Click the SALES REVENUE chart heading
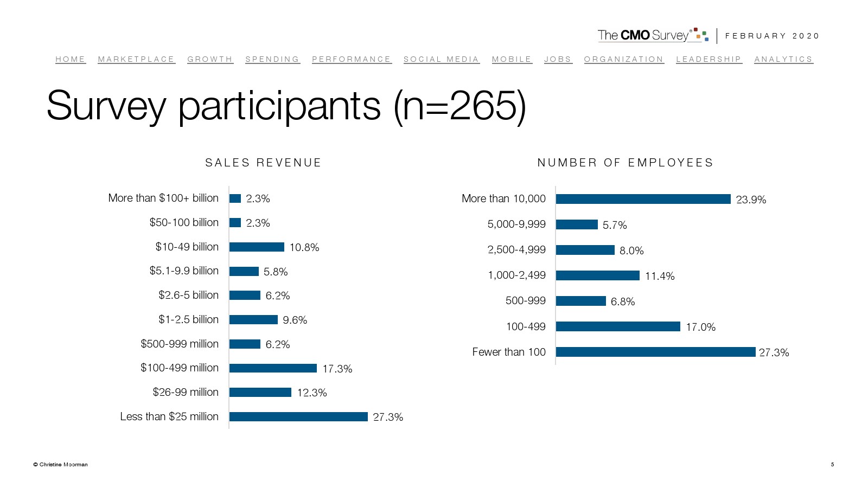The image size is (868, 488). 263,163
